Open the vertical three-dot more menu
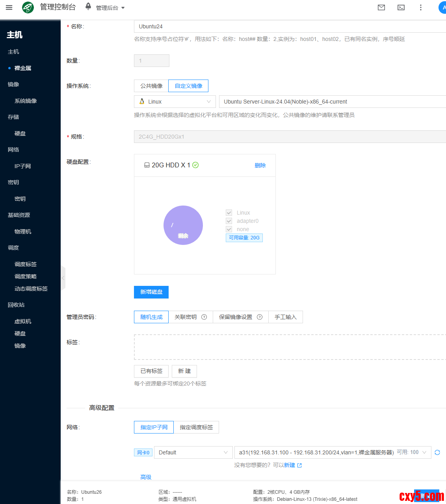This screenshot has width=446, height=504. 420,7
